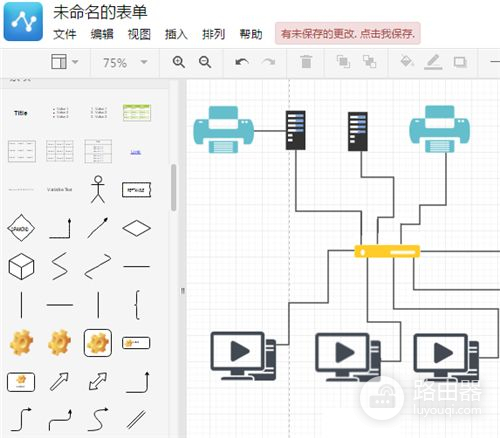Click the shape panel vertical scrollbar
The width and height of the screenshot is (500, 438).
tap(174, 187)
